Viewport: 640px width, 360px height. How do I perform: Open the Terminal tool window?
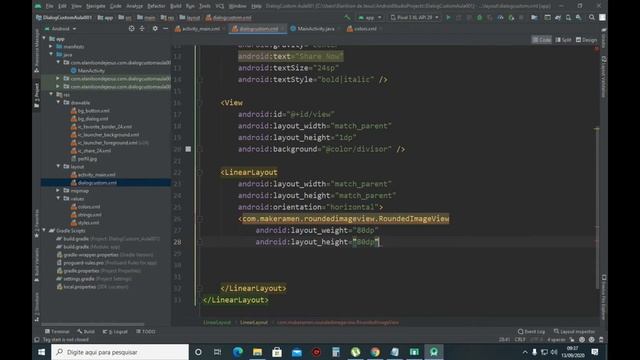(58, 331)
